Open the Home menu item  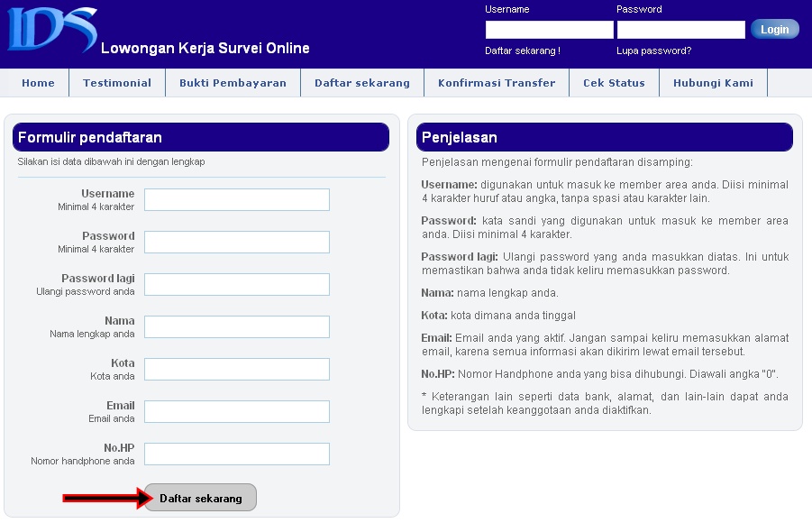click(x=38, y=83)
